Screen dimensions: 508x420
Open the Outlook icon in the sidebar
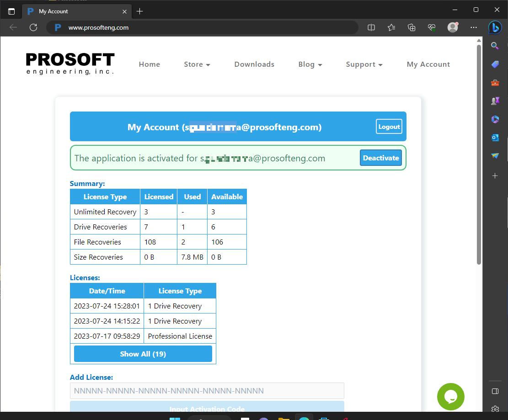tap(495, 138)
